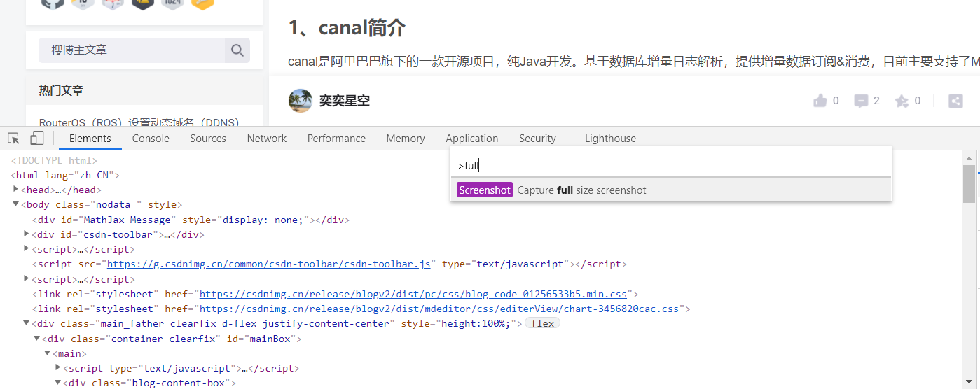Click the thumbs-up like icon
The height and width of the screenshot is (389, 980).
(820, 101)
